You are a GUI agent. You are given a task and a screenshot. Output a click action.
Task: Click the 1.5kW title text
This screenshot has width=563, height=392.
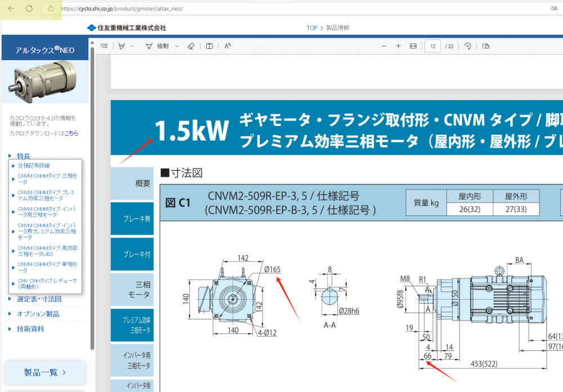(x=192, y=130)
